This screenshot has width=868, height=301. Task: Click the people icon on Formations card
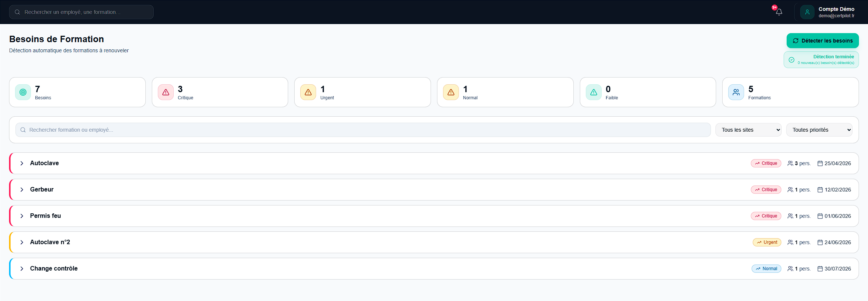click(736, 92)
